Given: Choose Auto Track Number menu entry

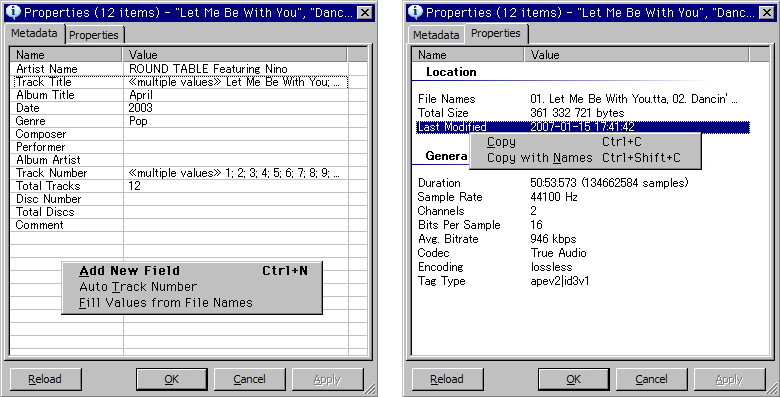Looking at the screenshot, I should [192, 287].
